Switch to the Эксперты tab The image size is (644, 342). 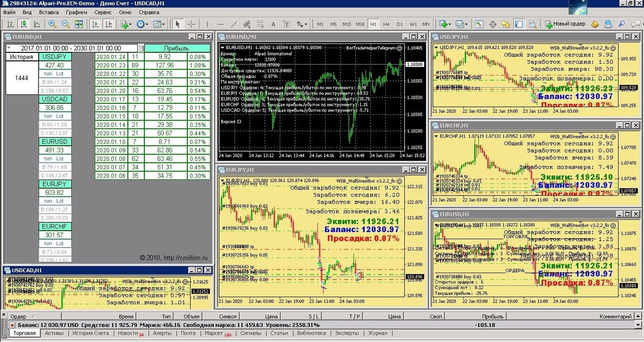coord(346,333)
